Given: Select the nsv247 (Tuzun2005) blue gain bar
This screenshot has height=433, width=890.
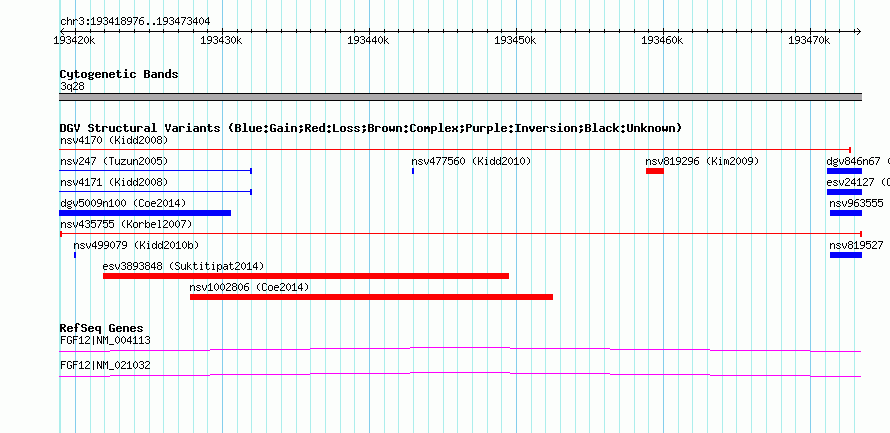Looking at the screenshot, I should [156, 171].
